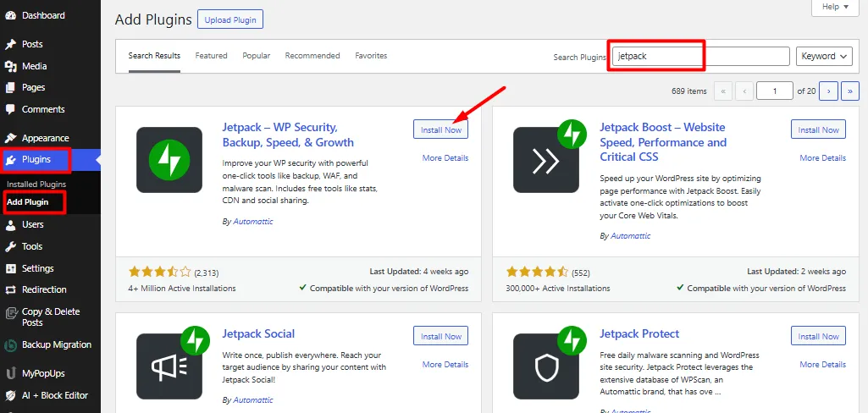Switch to the Search Results tab

[x=154, y=56]
